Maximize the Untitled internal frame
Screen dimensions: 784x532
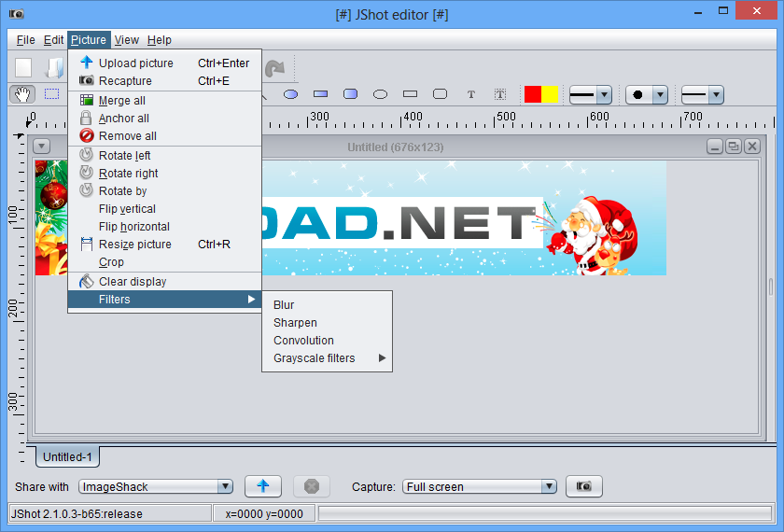coord(734,147)
